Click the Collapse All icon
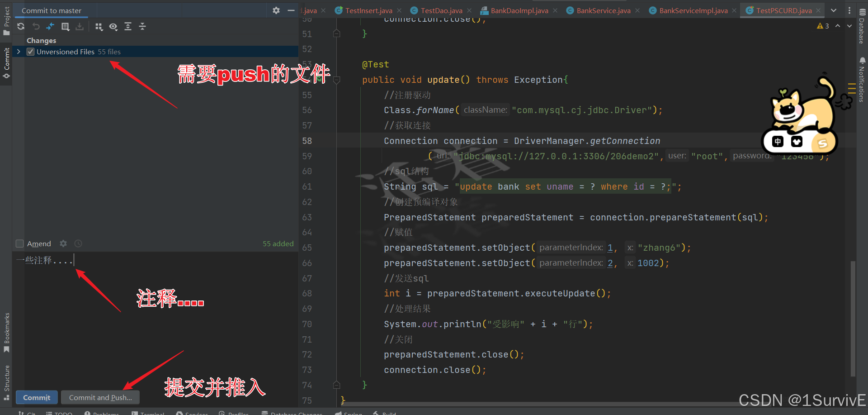This screenshot has width=868, height=415. (x=142, y=27)
